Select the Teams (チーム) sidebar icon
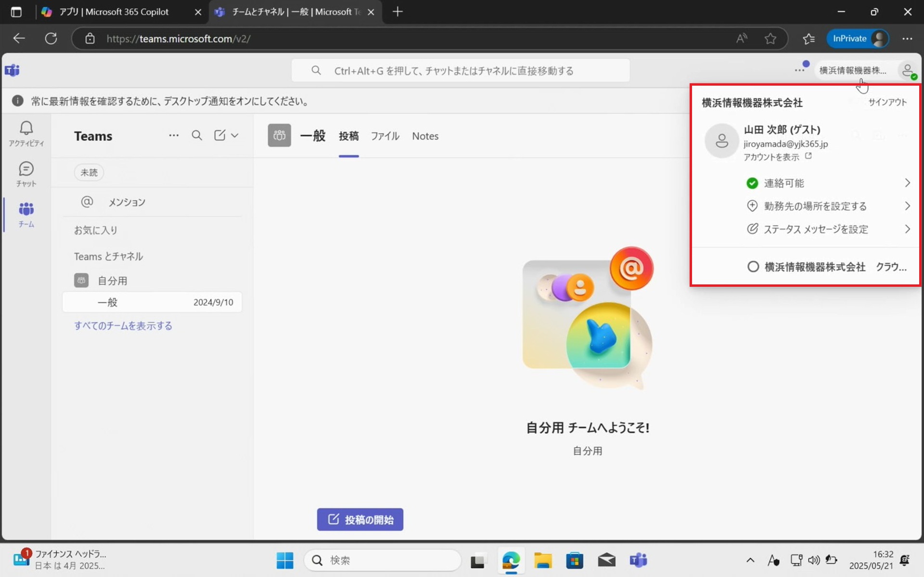This screenshot has width=924, height=577. (x=26, y=214)
